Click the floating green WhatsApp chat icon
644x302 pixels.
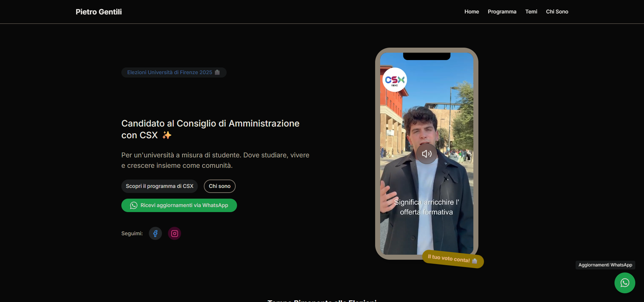point(625,283)
